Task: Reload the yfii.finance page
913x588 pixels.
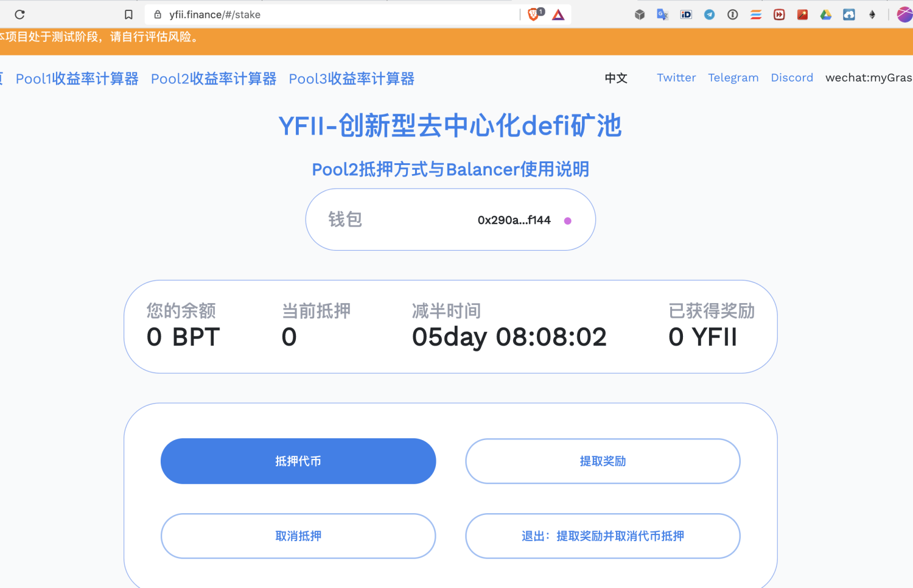Action: point(19,14)
